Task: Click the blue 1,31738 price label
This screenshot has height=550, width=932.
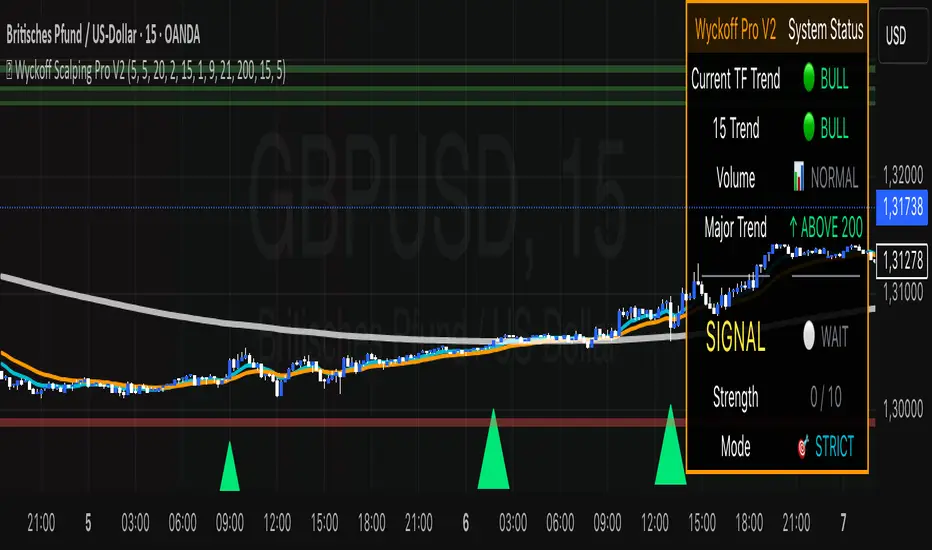Action: click(902, 208)
